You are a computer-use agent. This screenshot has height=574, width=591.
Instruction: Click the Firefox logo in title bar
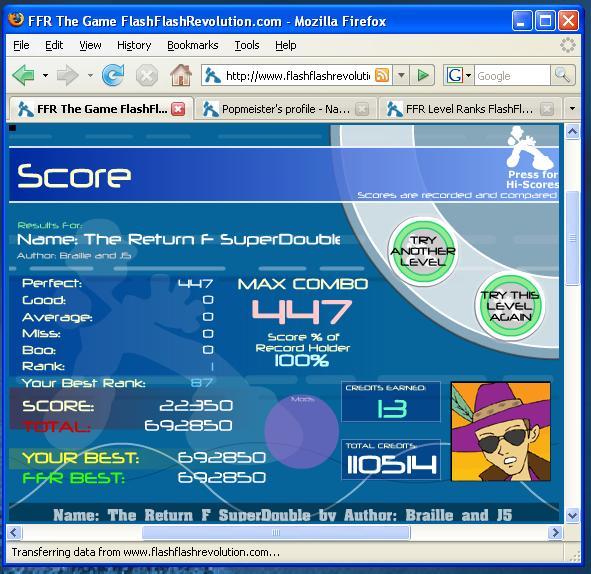click(x=16, y=20)
